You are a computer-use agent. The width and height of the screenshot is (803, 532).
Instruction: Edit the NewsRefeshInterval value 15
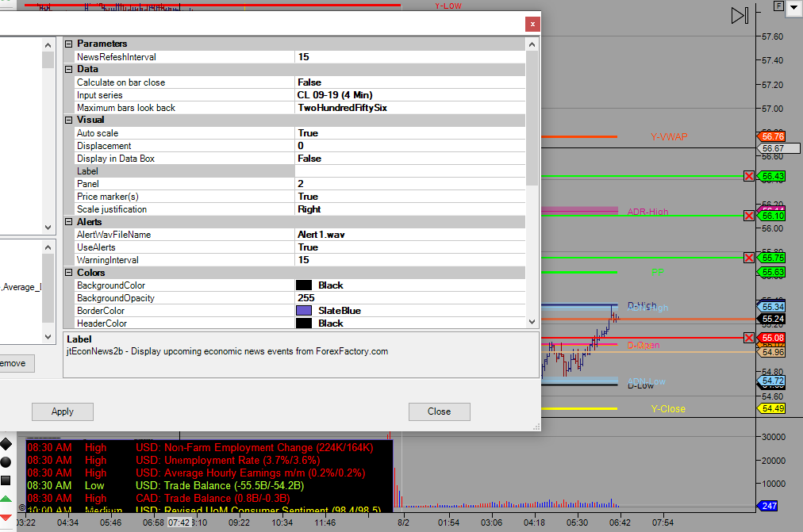tap(410, 57)
